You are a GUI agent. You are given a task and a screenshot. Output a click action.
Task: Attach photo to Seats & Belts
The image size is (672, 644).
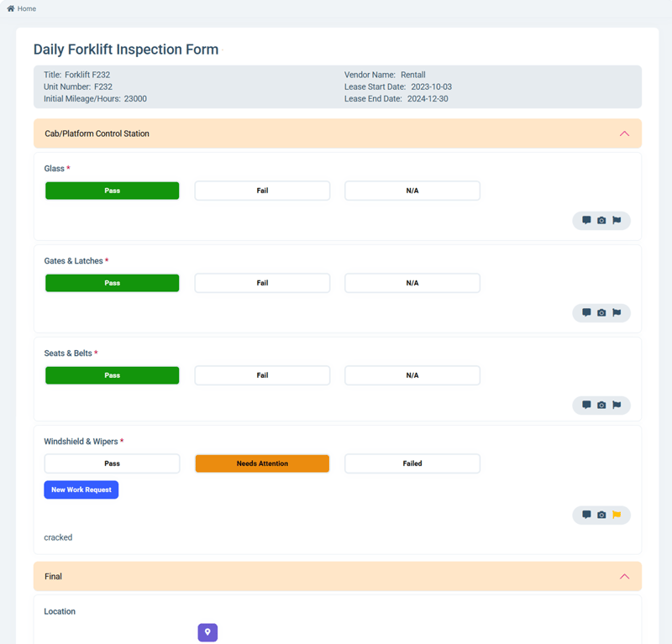[601, 406]
